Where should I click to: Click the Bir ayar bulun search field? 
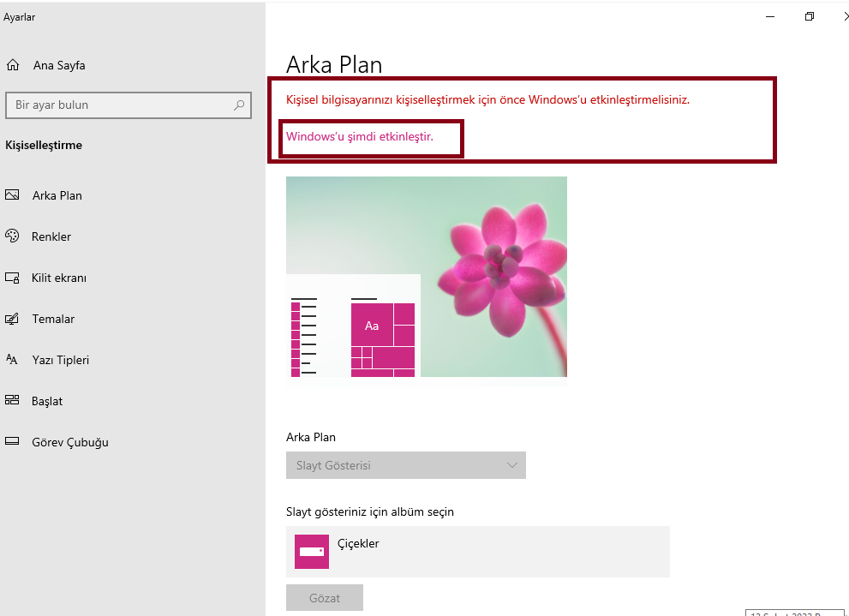(x=129, y=105)
